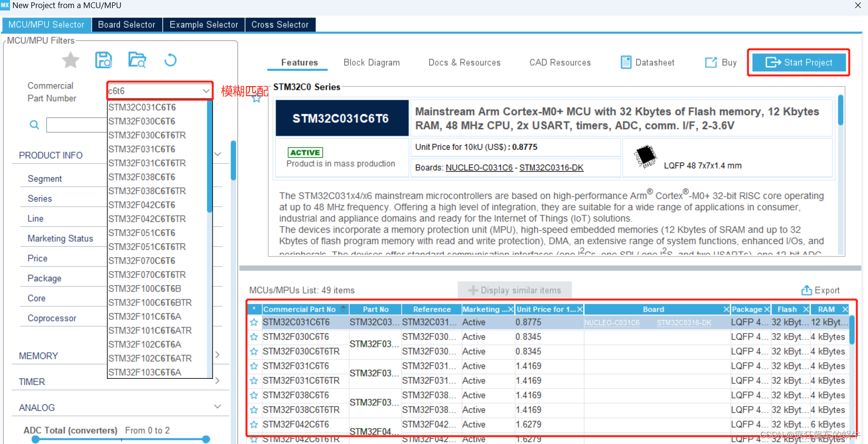Switch to the MCU/MPU Selector tab

pyautogui.click(x=46, y=25)
